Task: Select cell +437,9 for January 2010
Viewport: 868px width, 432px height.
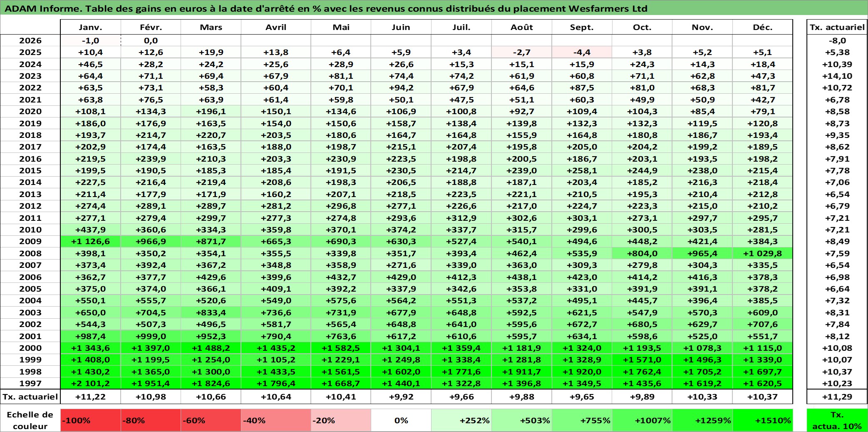Action: point(91,230)
